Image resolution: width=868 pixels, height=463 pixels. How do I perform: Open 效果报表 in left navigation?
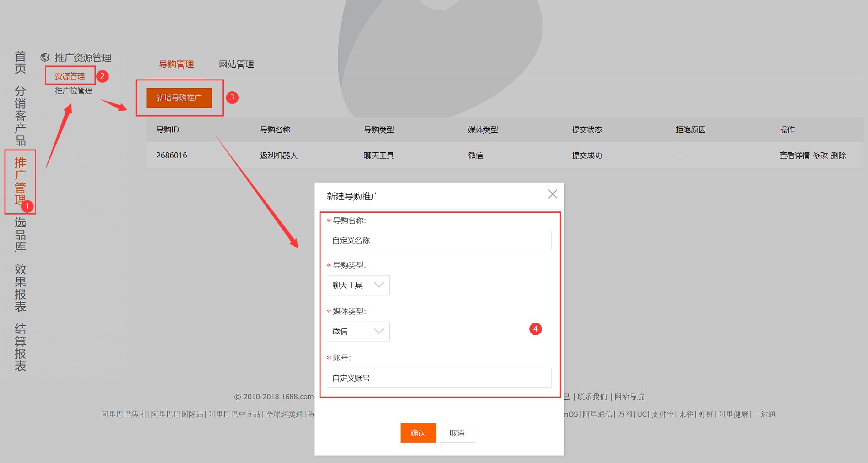20,288
